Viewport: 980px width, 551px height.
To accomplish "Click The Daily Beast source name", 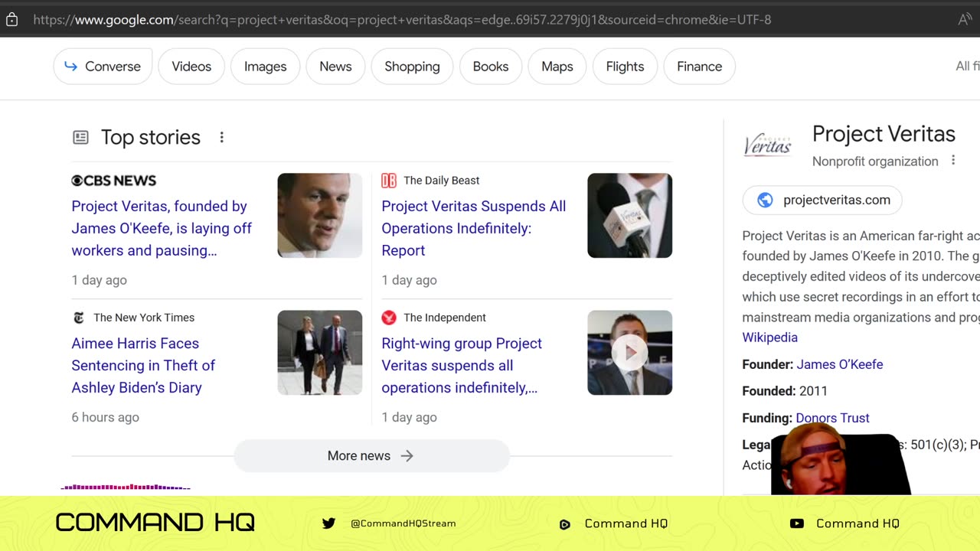I will click(x=442, y=181).
